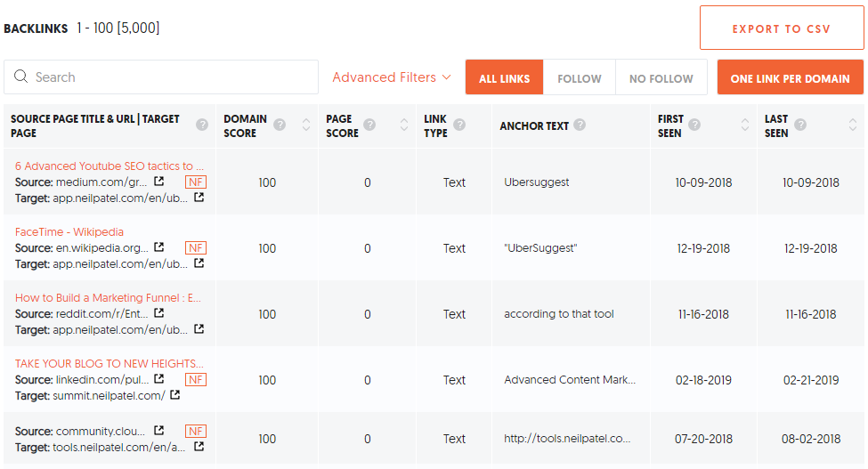
Task: Open '6 Advanced Youtube SEO tactics' link
Action: (x=109, y=166)
